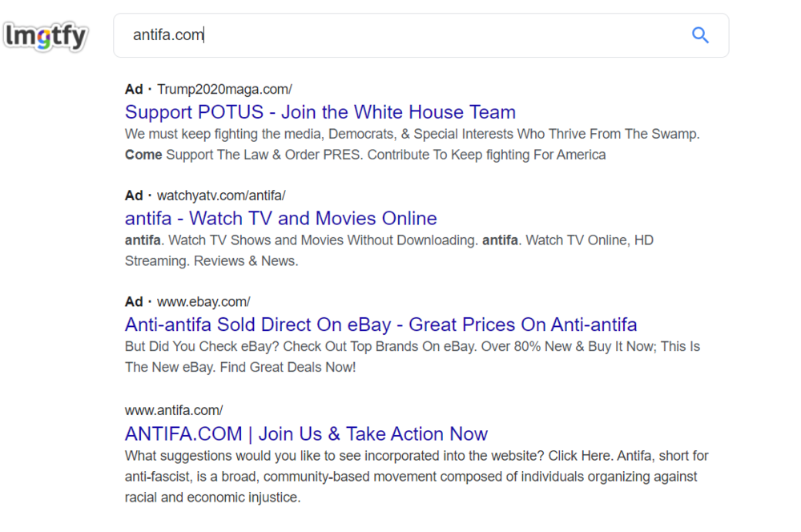Open the Support POTUS ad headline
801x532 pixels.
coord(320,112)
